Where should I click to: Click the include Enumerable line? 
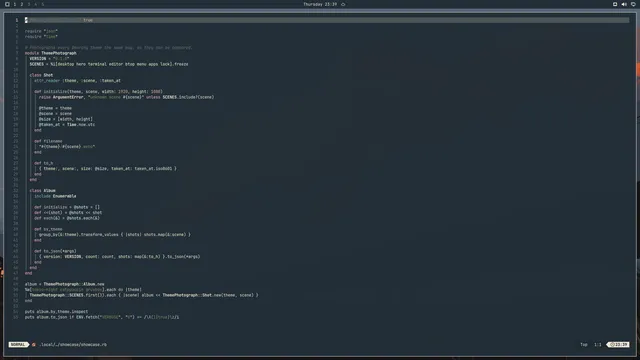pyautogui.click(x=55, y=196)
